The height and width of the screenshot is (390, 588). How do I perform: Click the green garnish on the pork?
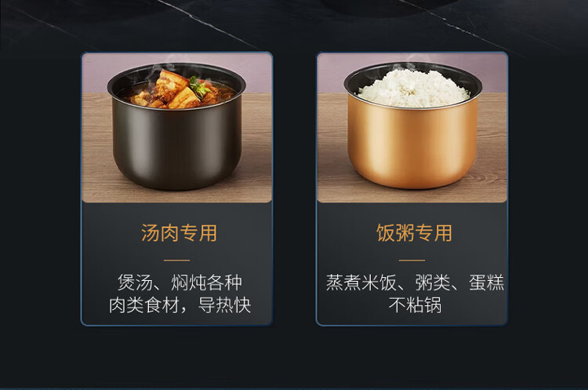199,87
